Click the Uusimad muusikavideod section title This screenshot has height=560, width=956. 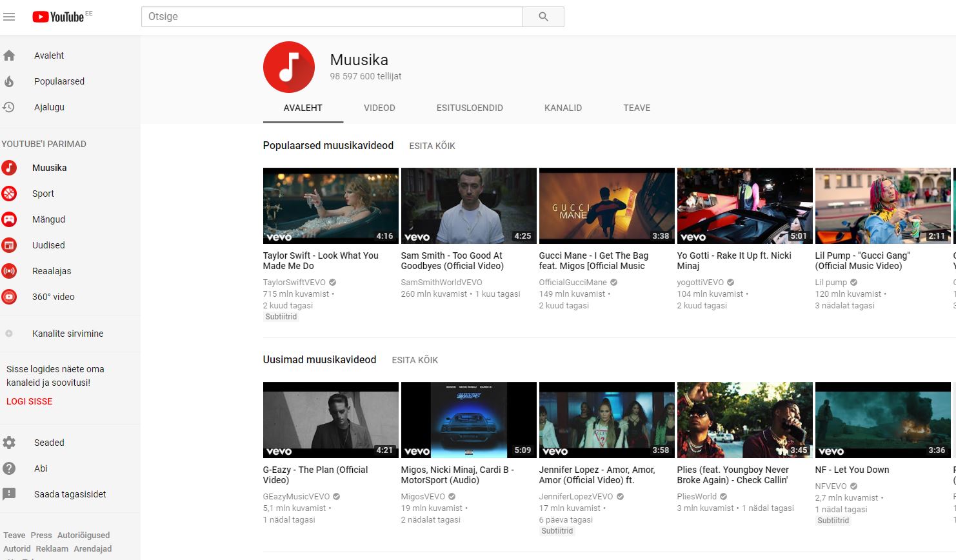click(319, 360)
